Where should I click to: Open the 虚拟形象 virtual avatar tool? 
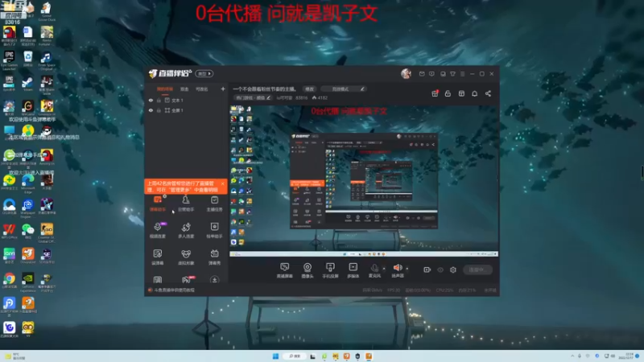186,257
